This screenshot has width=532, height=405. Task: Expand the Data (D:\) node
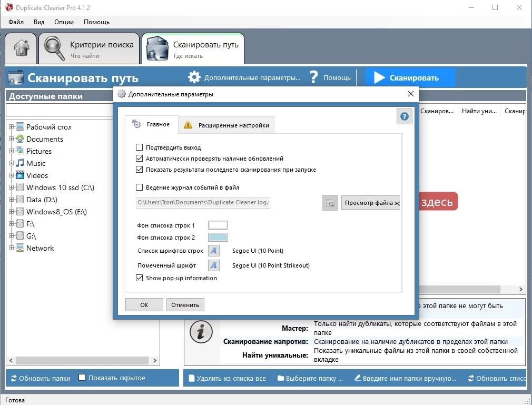point(11,200)
